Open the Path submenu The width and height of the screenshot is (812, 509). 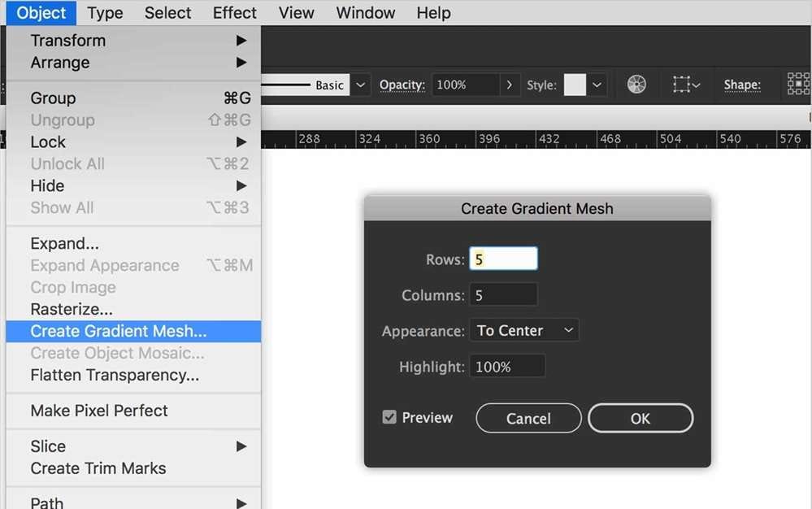(133, 501)
